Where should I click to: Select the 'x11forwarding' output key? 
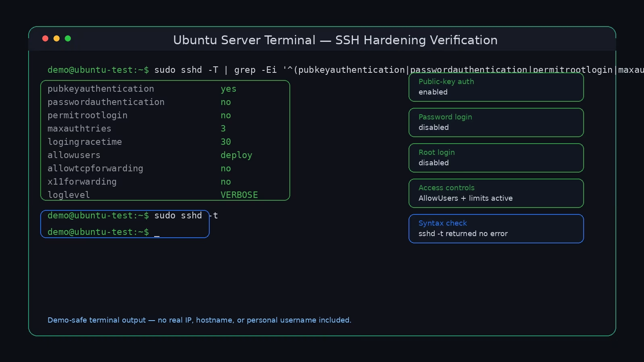click(82, 182)
